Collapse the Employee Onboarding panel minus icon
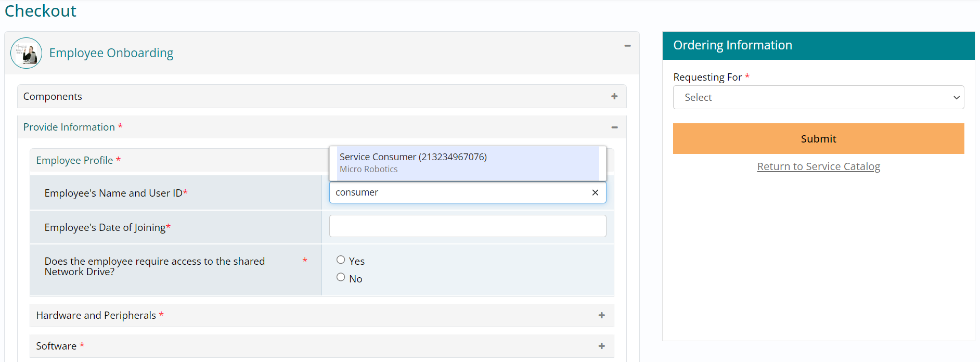The width and height of the screenshot is (980, 362). (x=627, y=46)
